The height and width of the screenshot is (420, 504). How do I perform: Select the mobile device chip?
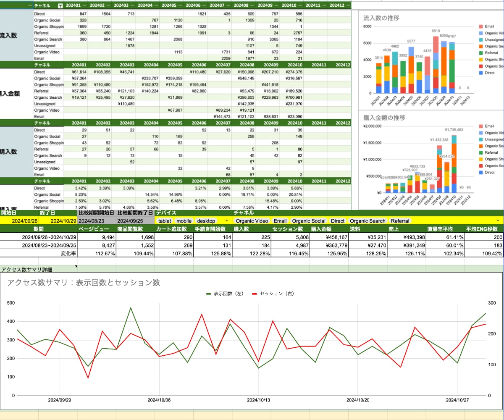tap(184, 221)
